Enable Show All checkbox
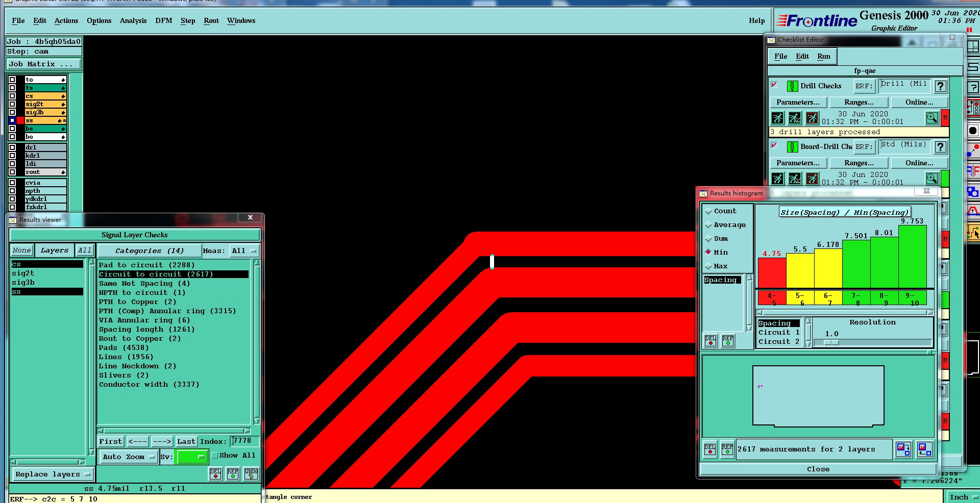980x503 pixels. (215, 456)
